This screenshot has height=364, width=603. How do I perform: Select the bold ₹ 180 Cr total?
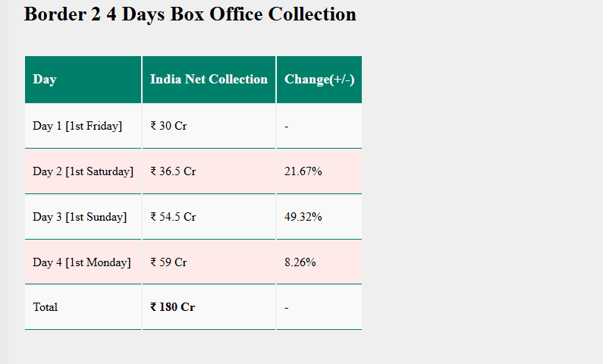click(x=172, y=307)
